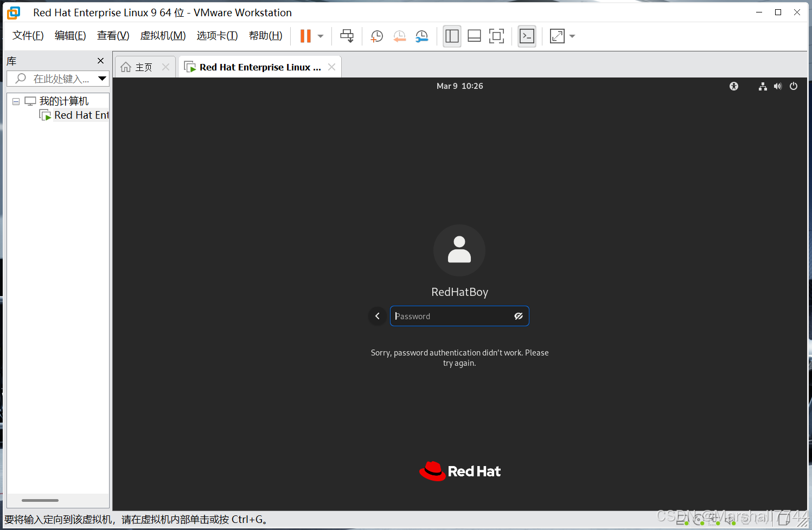Image resolution: width=812 pixels, height=530 pixels.
Task: Open the accessibility menu on the login screen
Action: click(x=733, y=86)
